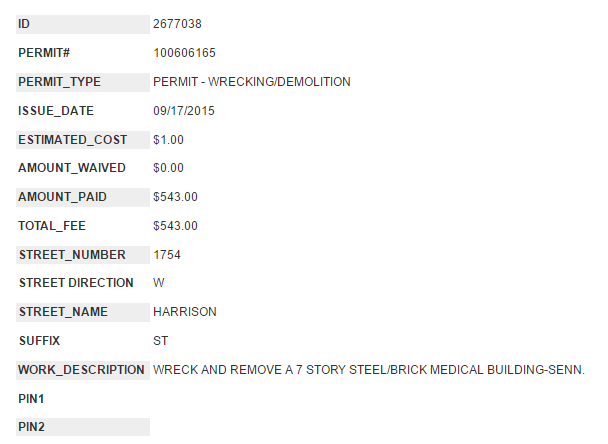The width and height of the screenshot is (608, 444).
Task: Click the AMOUNT_PAID label
Action: coord(62,197)
